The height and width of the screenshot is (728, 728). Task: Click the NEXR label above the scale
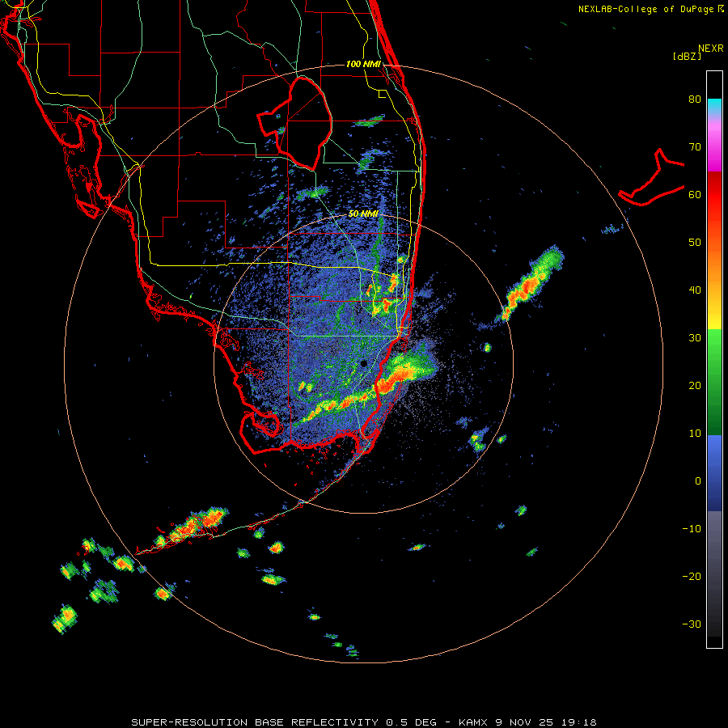[x=711, y=49]
